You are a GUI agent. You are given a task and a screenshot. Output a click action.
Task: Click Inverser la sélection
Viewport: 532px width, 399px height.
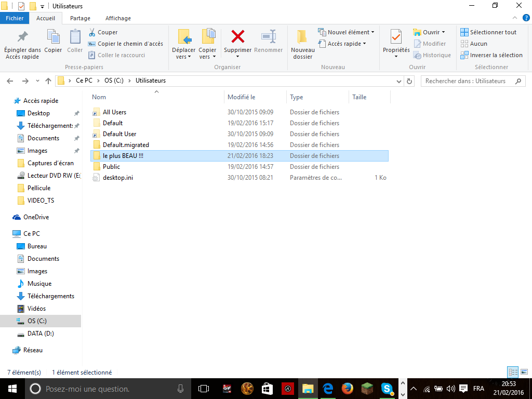(491, 55)
